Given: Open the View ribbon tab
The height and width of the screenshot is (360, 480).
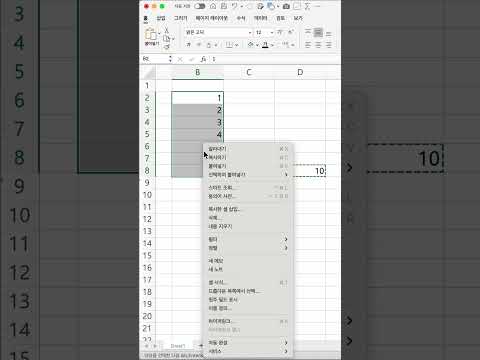Looking at the screenshot, I should click(x=298, y=18).
